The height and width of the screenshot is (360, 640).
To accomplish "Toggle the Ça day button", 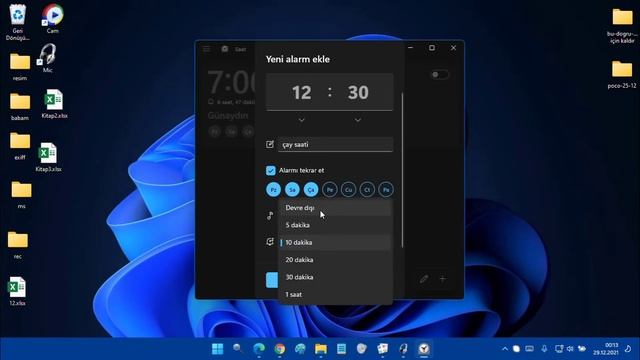I will [311, 189].
